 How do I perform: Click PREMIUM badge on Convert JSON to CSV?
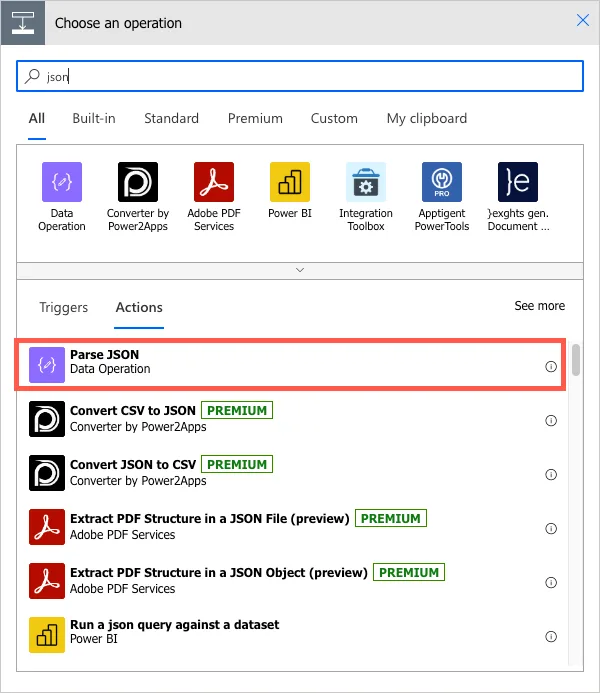pos(237,464)
